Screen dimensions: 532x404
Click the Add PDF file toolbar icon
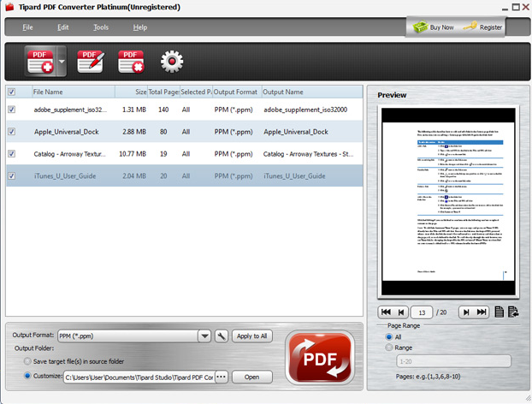[x=40, y=62]
